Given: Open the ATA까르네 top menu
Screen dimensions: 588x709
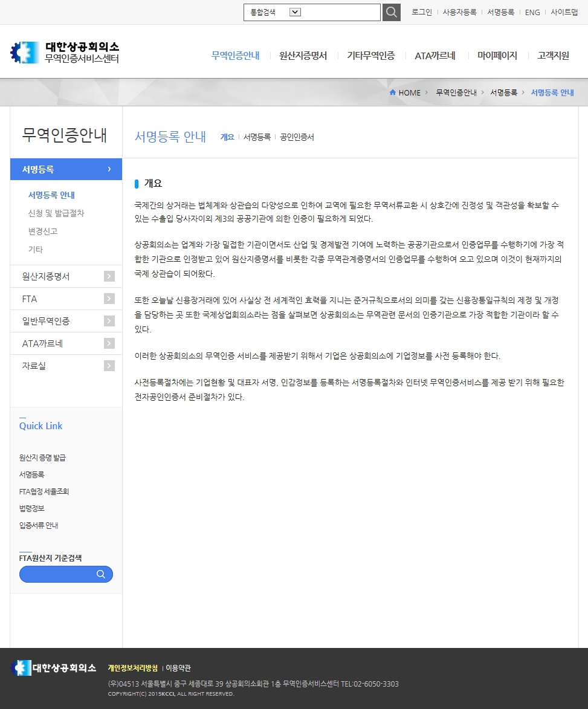Looking at the screenshot, I should point(435,56).
